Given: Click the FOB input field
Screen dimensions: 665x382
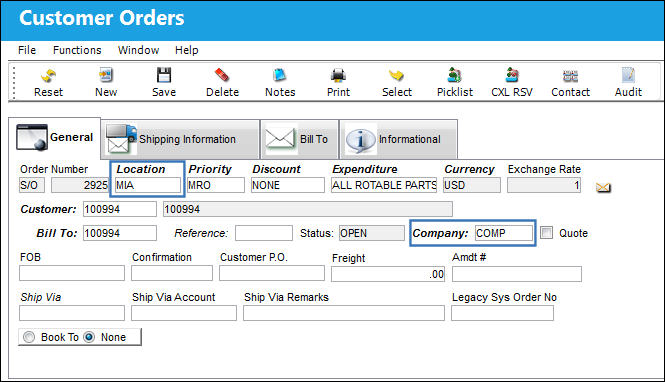Looking at the screenshot, I should (x=72, y=273).
